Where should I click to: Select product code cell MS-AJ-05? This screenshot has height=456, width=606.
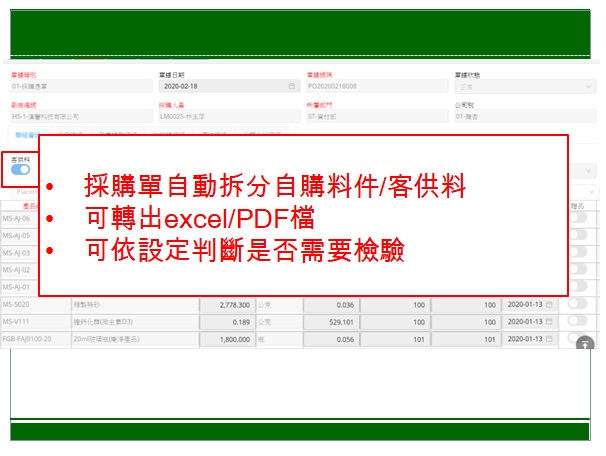click(20, 235)
